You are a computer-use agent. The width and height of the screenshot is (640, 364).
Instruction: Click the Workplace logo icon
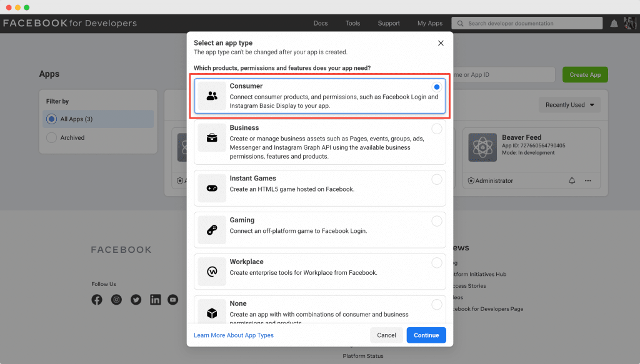[x=212, y=272]
